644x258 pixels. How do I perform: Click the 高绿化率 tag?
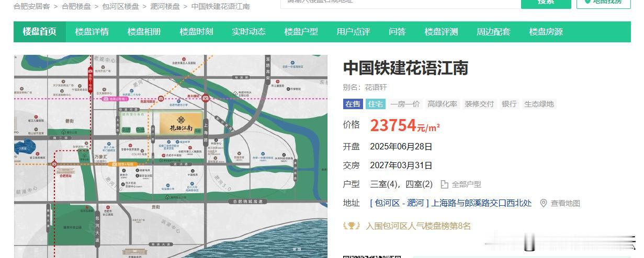pos(442,104)
